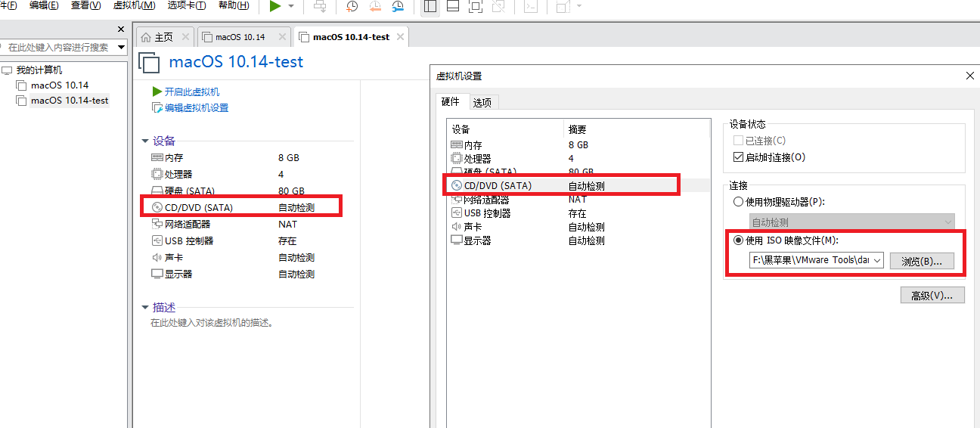Select 处理器 row in settings device list
Viewport: 980px width, 428px height.
(x=578, y=158)
